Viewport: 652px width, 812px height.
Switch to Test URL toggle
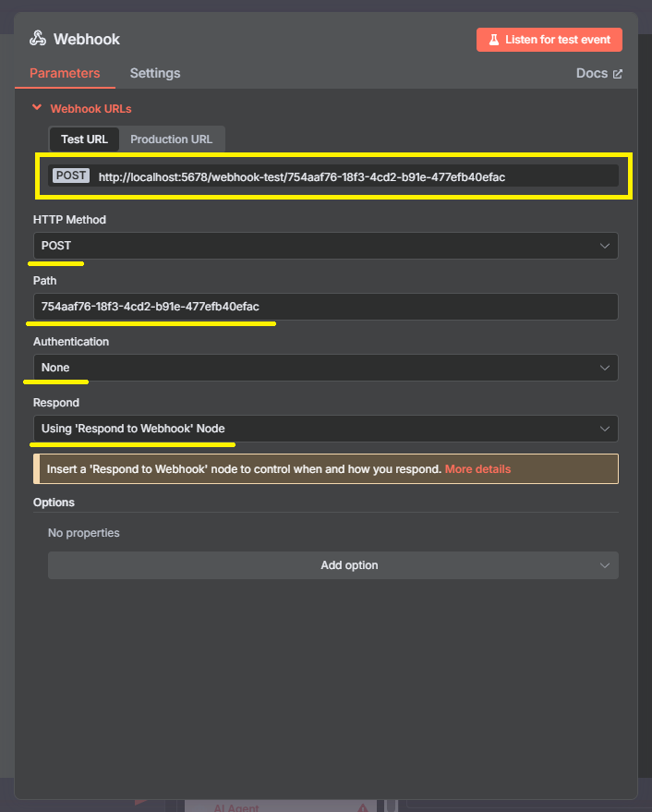[84, 139]
